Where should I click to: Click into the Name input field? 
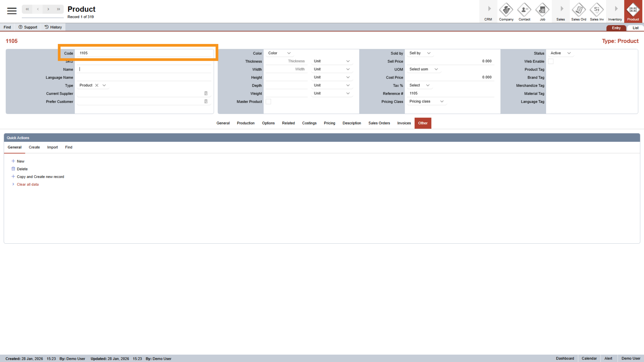(x=144, y=69)
